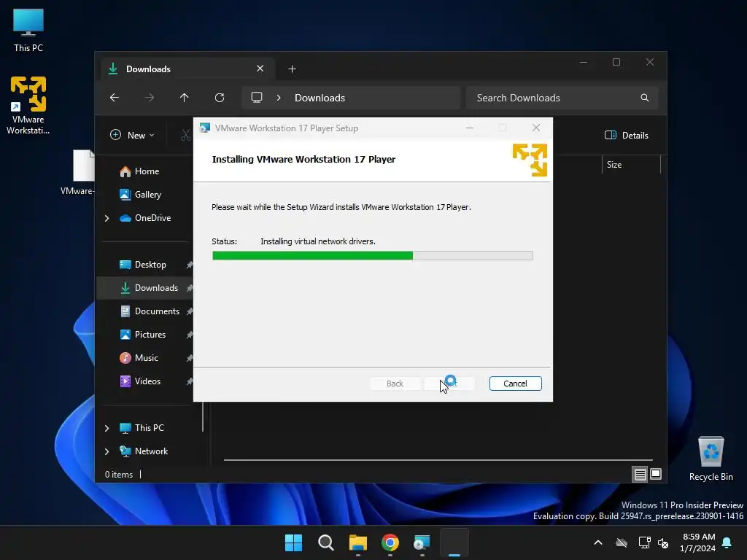Click the installer icon in the taskbar
Screen dimensions: 747x560
point(422,542)
